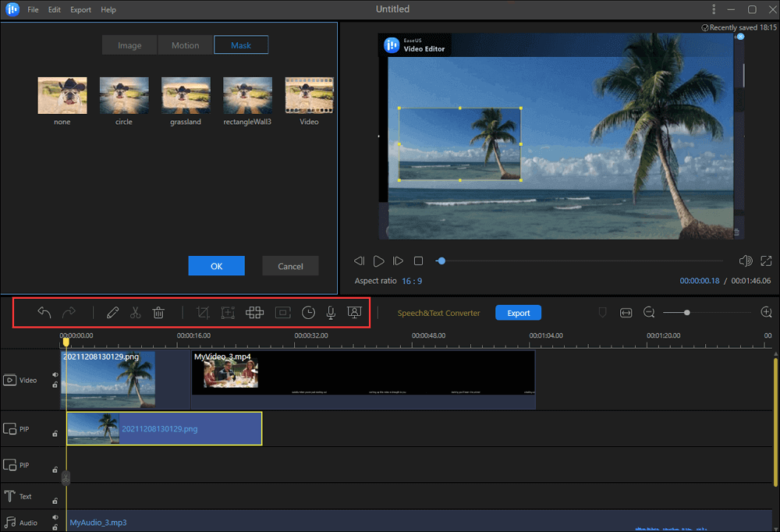Viewport: 780px width, 532px height.
Task: Select the Edit pencil tool
Action: 112,313
